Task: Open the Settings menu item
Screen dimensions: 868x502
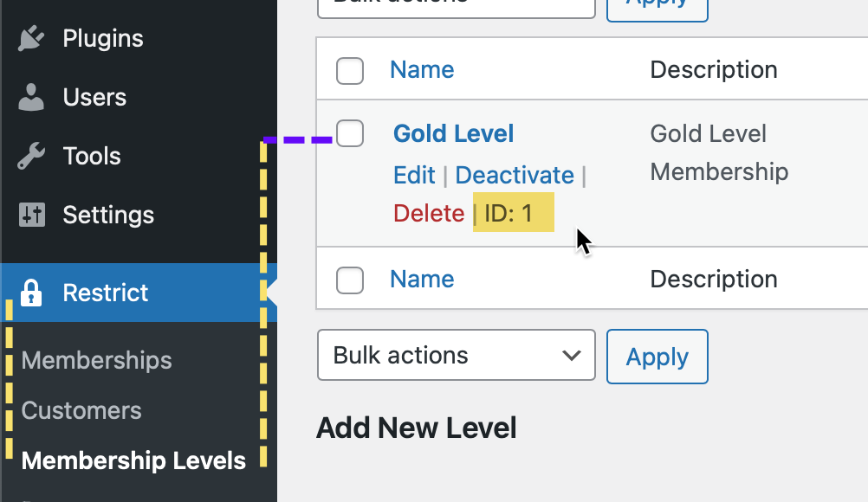Action: [108, 216]
